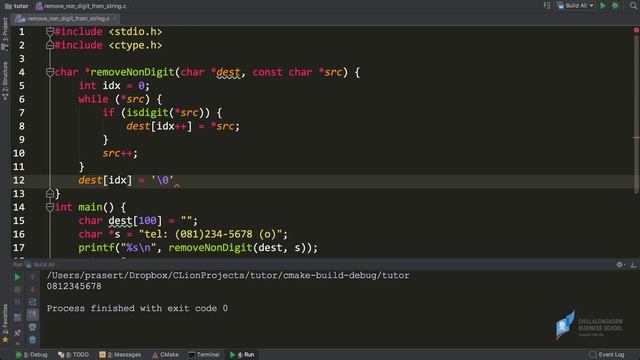The height and width of the screenshot is (360, 640).
Task: Click the clear-all trash icon in Run panel
Action: tap(33, 340)
